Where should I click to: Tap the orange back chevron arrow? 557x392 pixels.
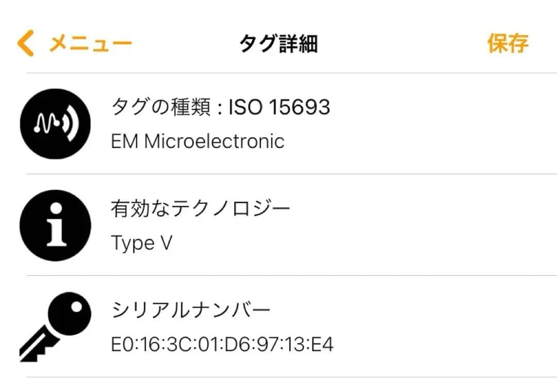tap(25, 43)
